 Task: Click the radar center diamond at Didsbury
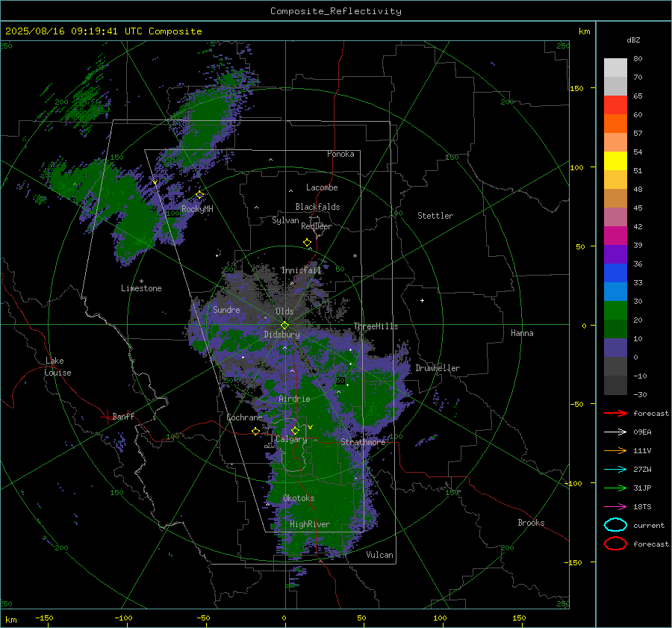(x=285, y=325)
